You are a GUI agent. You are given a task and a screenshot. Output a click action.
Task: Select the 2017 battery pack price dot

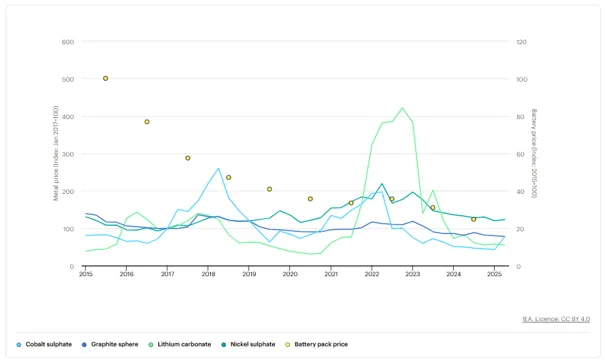click(x=188, y=158)
